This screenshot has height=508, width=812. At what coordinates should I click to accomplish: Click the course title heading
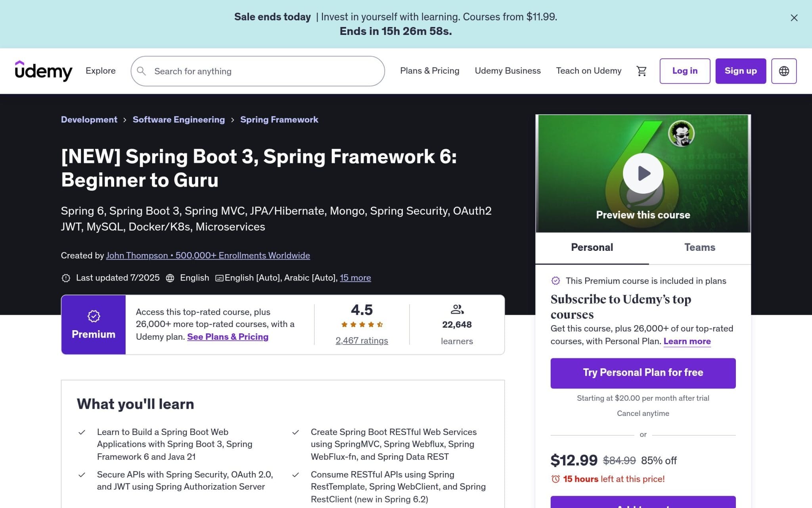click(259, 168)
